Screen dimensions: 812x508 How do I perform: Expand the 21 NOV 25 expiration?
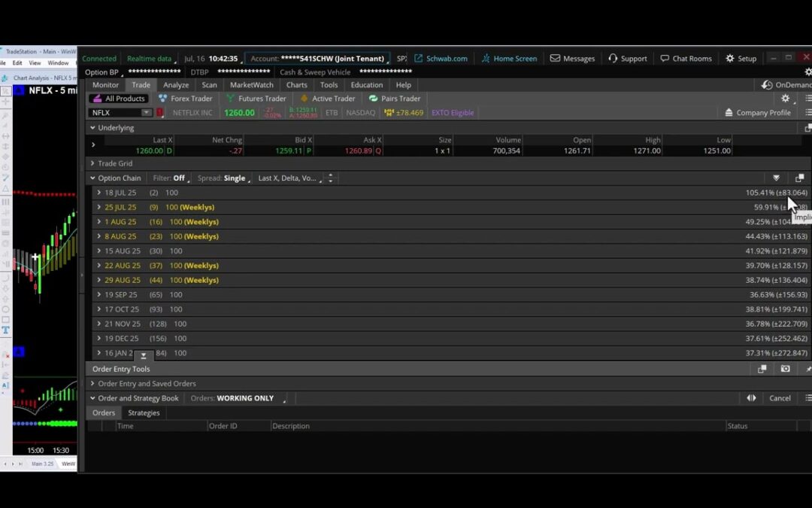tap(99, 324)
